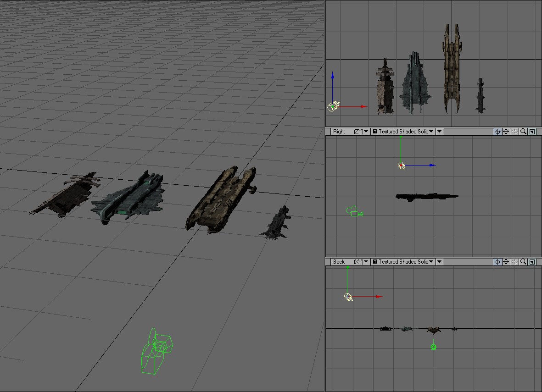Open the Right (ZY) view type dropdown
The height and width of the screenshot is (392, 542).
[x=350, y=132]
